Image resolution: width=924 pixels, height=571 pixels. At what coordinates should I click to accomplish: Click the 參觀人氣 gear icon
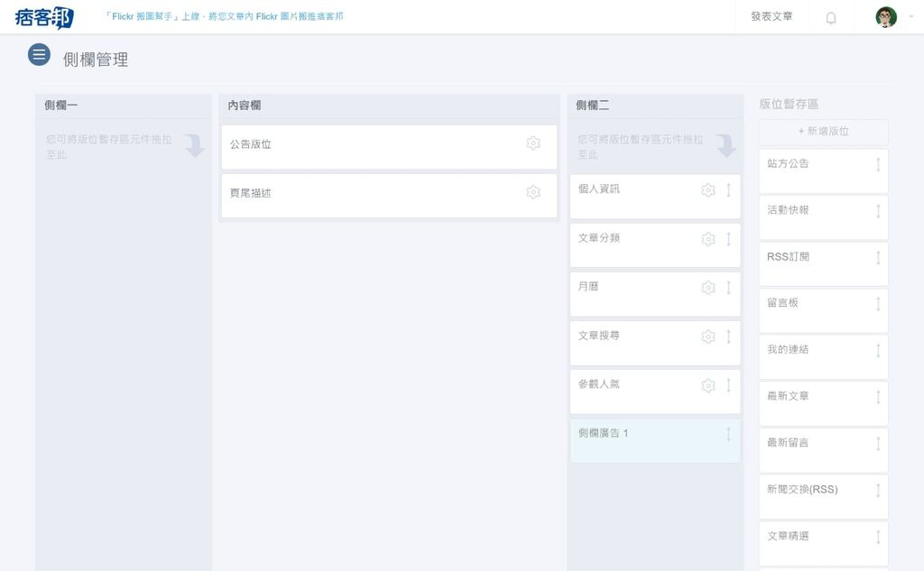[708, 385]
